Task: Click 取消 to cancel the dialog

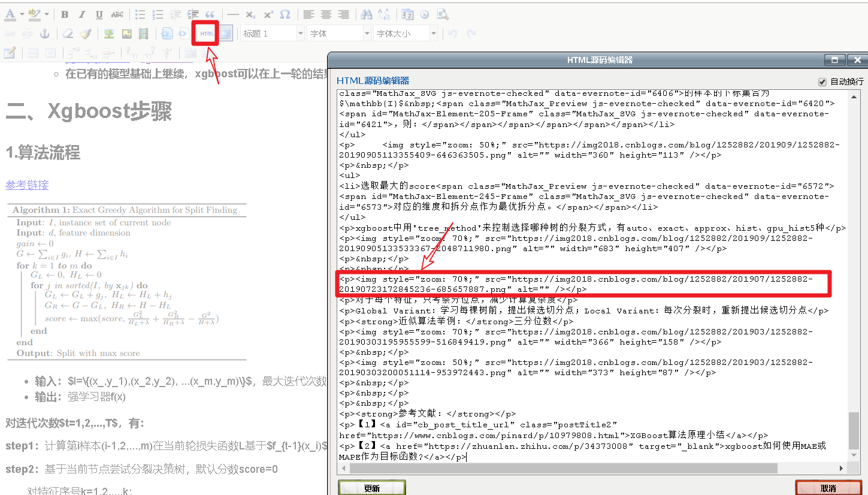Action: click(828, 488)
